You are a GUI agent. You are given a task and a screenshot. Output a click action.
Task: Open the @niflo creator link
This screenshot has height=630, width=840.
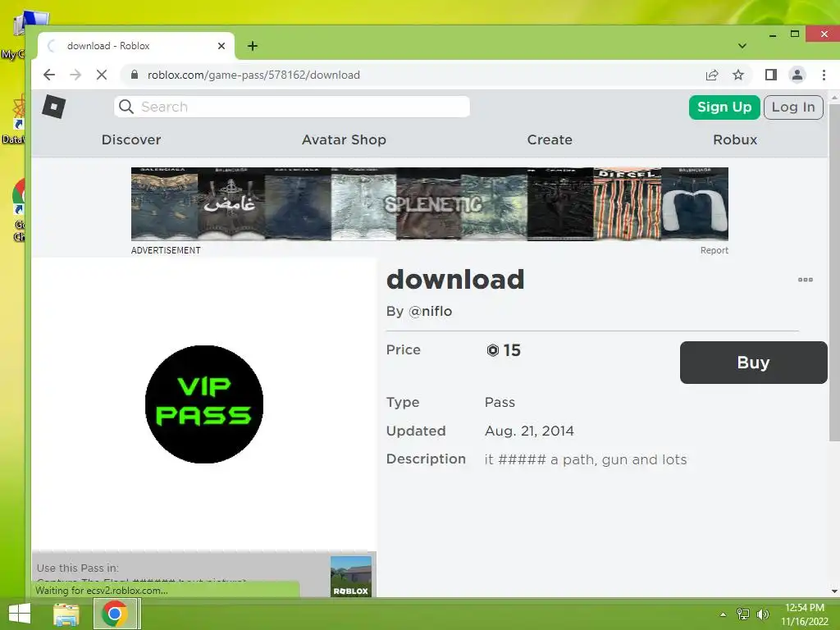click(430, 311)
